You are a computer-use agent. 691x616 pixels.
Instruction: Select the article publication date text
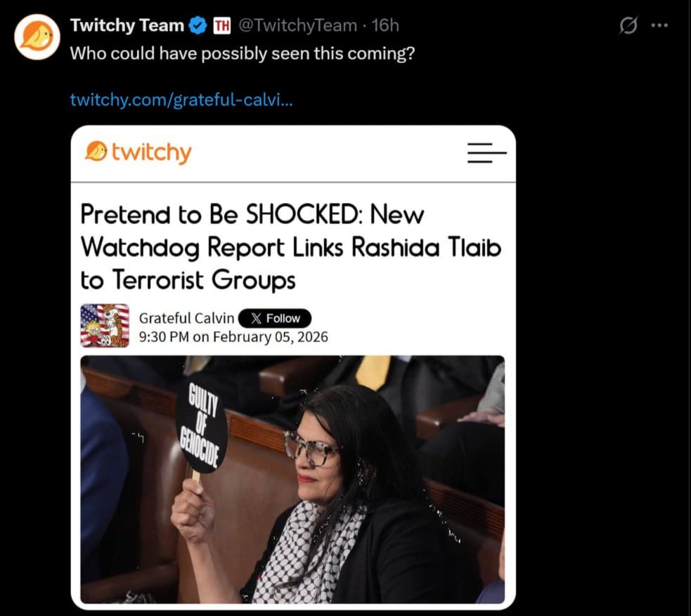pos(235,336)
